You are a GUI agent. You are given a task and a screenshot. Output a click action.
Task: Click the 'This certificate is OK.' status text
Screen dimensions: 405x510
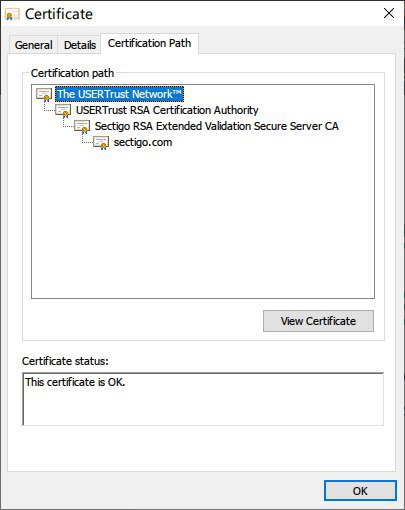pyautogui.click(x=75, y=382)
